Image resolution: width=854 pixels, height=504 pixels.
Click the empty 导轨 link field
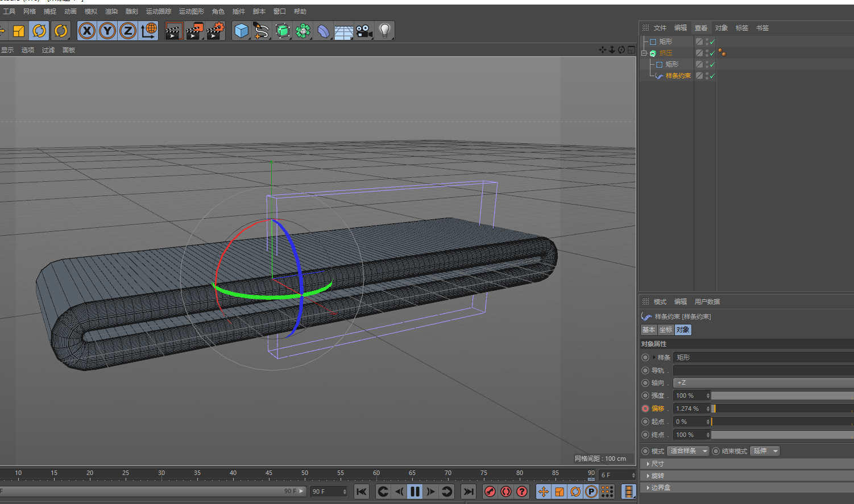764,370
